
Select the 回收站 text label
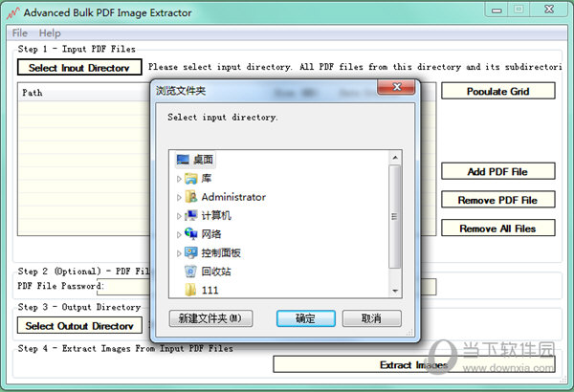pyautogui.click(x=216, y=272)
